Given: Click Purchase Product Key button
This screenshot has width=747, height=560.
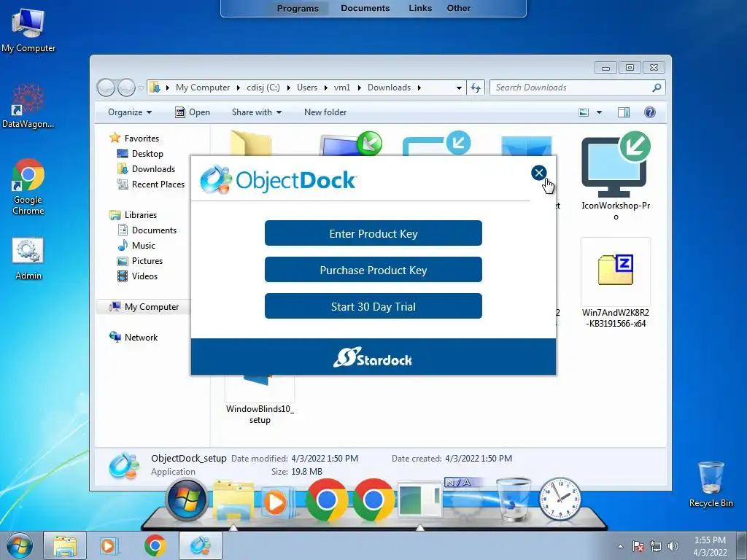Looking at the screenshot, I should (x=373, y=270).
